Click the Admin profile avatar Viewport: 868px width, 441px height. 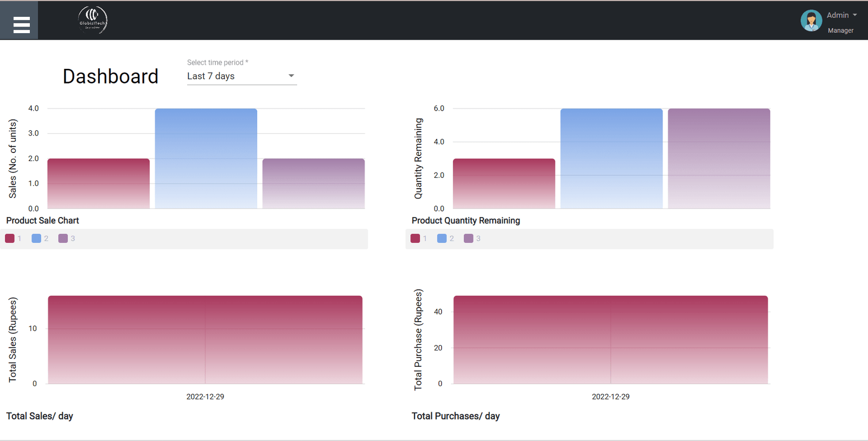coord(811,21)
